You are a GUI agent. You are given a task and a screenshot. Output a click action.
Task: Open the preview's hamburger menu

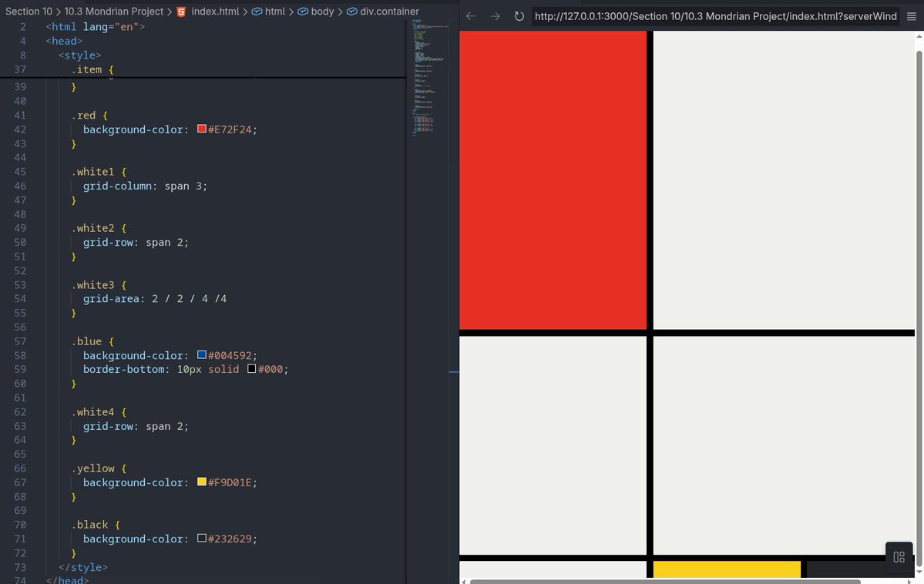[912, 15]
